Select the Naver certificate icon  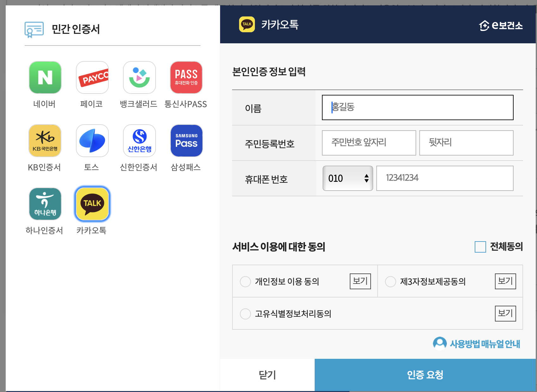45,77
